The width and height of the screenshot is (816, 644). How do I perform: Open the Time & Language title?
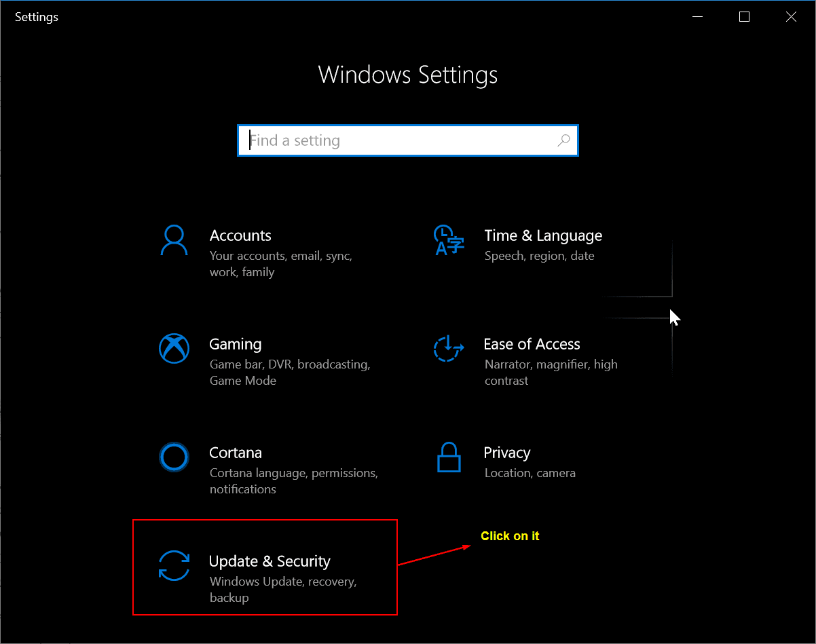[x=543, y=235]
